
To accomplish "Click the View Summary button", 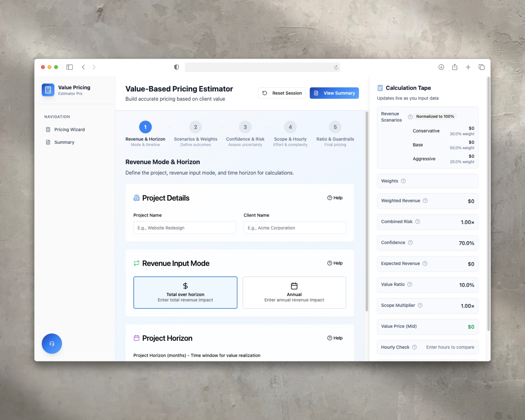I will pyautogui.click(x=334, y=93).
